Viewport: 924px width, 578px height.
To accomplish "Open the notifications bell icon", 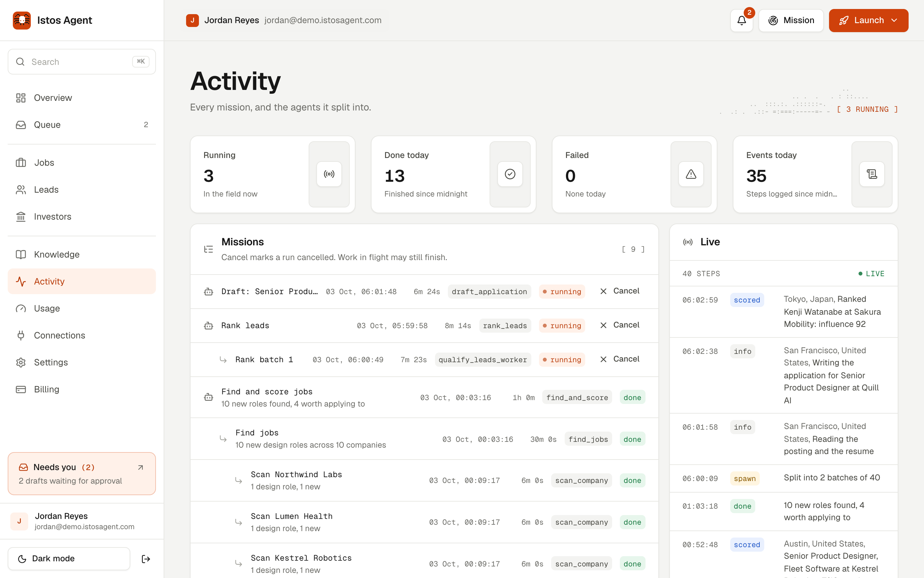I will coord(741,20).
